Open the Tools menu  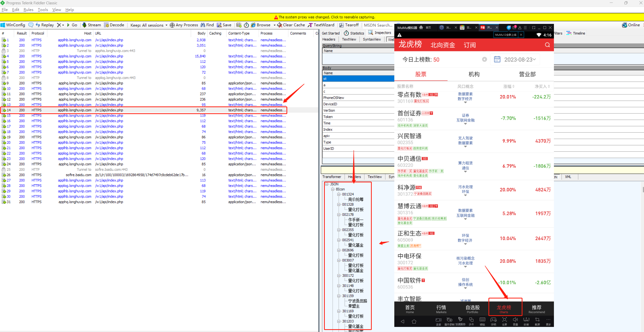43,10
